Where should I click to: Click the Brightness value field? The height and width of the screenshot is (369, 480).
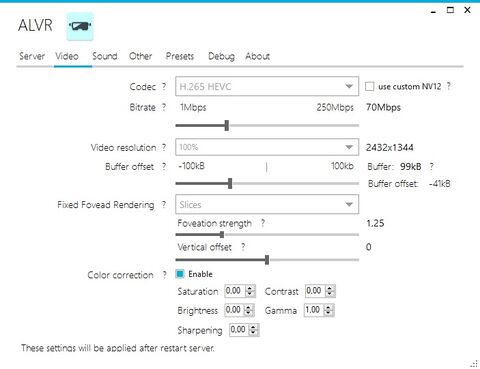235,310
